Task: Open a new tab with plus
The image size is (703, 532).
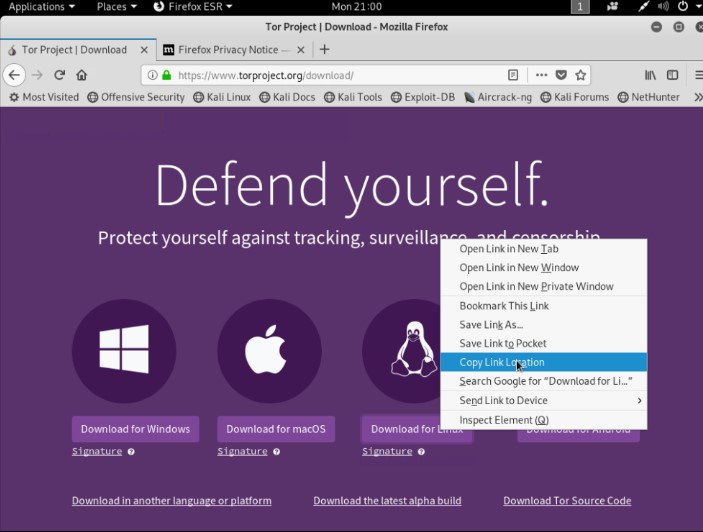Action: 325,49
